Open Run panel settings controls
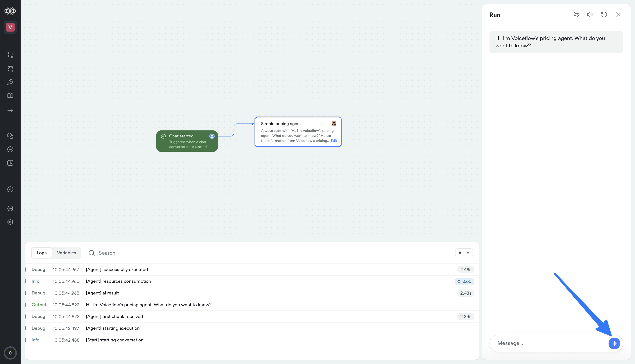 coord(576,14)
